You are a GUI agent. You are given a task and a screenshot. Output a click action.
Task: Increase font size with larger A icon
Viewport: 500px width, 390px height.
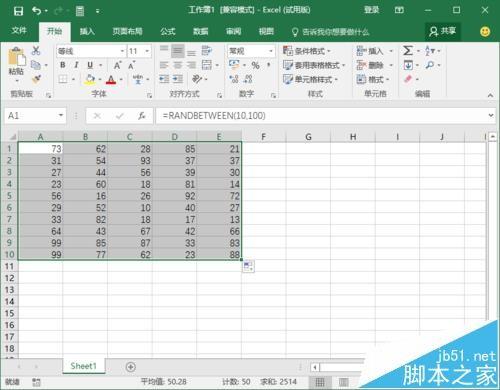click(x=117, y=65)
